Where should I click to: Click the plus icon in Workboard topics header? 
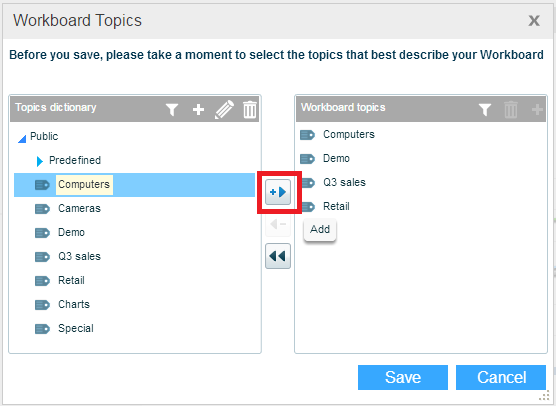click(x=537, y=110)
